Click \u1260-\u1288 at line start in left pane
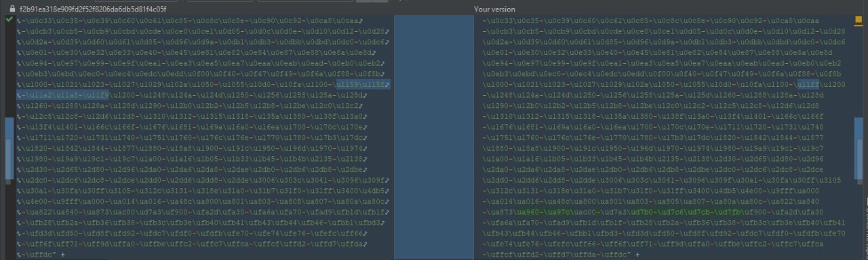The image size is (868, 260). tap(47, 105)
